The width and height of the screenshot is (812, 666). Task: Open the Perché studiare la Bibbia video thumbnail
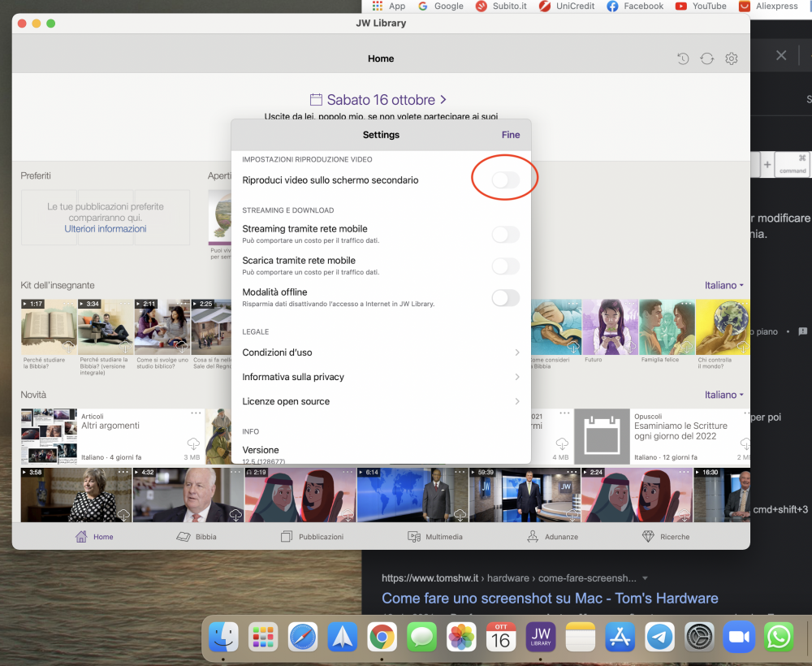[49, 327]
